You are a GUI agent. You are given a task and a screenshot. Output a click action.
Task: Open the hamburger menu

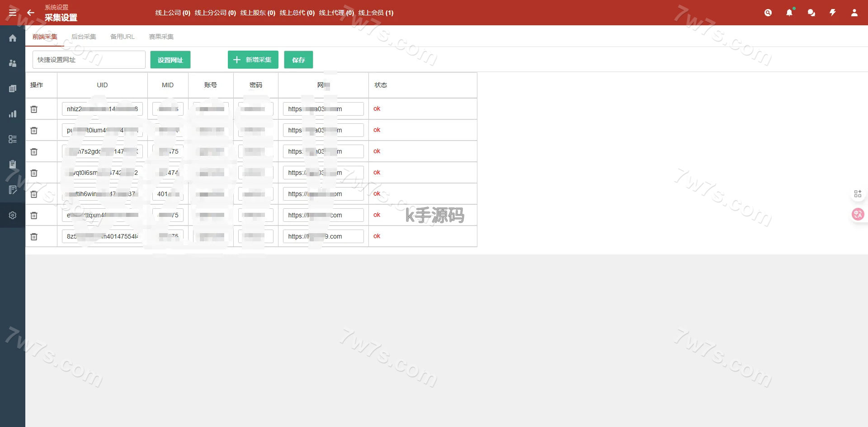tap(13, 13)
